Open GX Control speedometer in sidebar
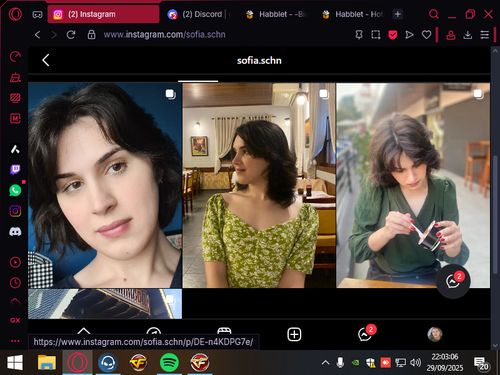Screen dimensions: 500x375 [15, 57]
